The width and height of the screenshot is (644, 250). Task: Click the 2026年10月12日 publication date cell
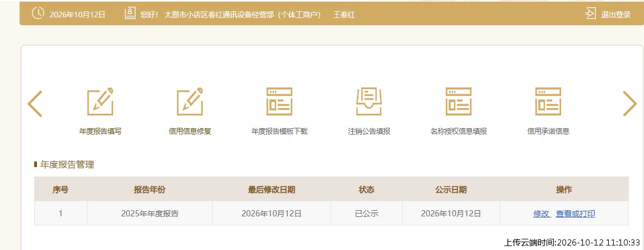pos(451,214)
